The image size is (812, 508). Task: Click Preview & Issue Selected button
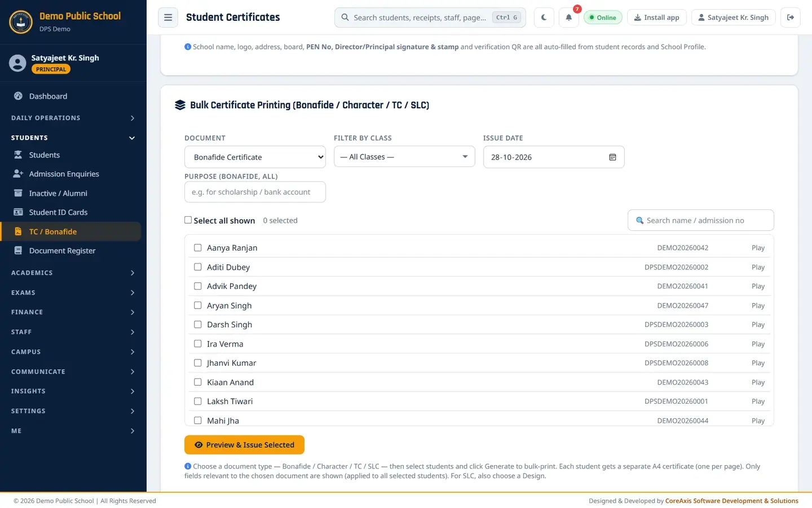[244, 445]
